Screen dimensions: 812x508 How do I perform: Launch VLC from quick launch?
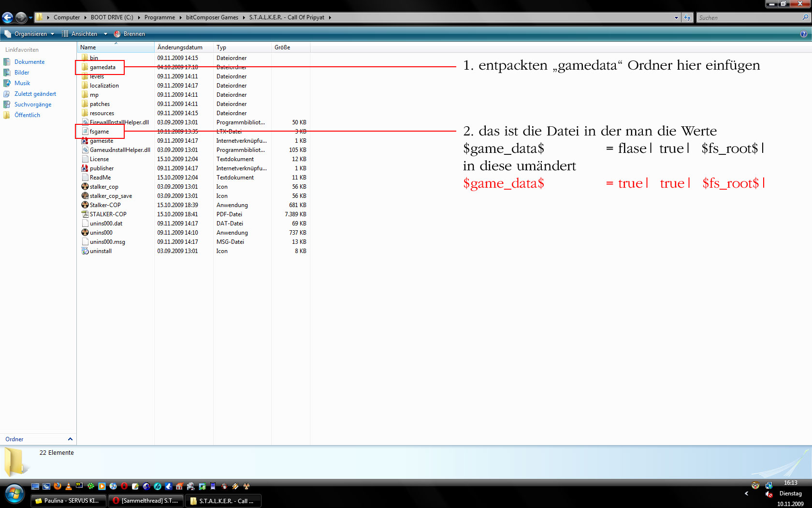point(68,486)
